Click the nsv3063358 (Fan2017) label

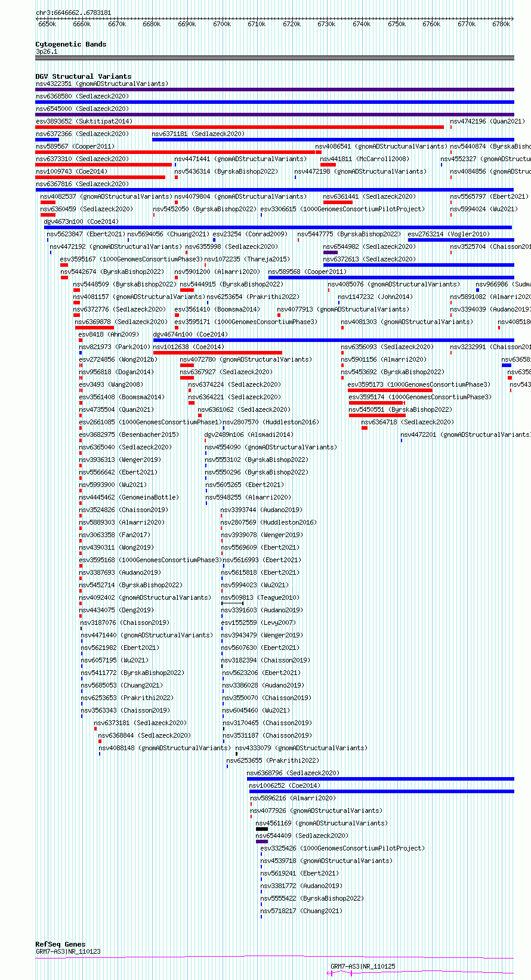(115, 535)
